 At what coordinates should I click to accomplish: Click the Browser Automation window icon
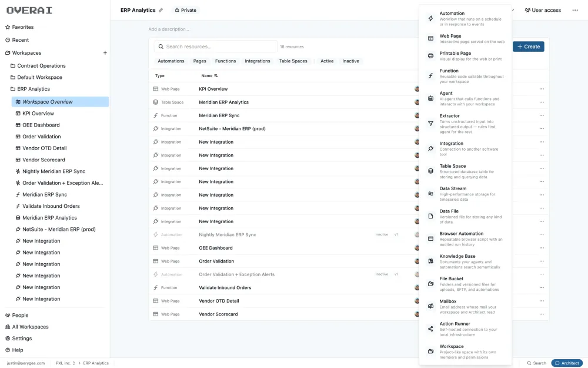pos(430,238)
